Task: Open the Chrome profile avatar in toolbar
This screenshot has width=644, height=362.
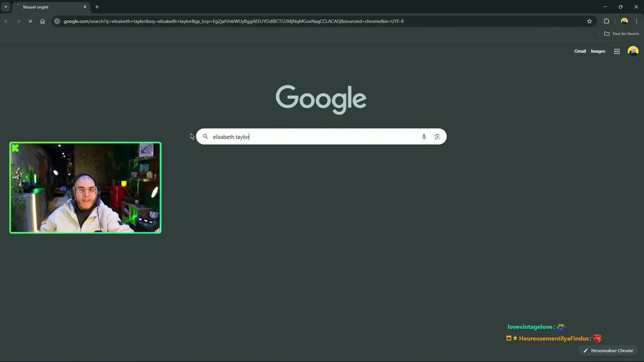Action: 624,21
